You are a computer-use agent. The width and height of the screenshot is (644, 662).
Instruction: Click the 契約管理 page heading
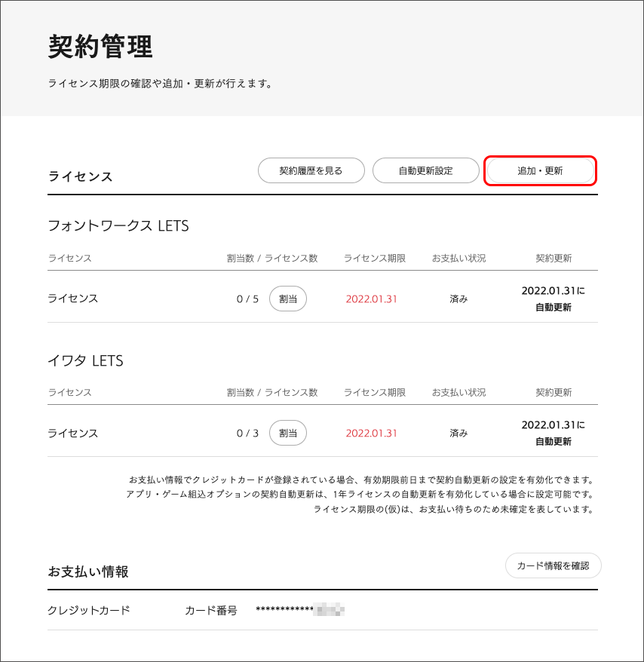[100, 47]
